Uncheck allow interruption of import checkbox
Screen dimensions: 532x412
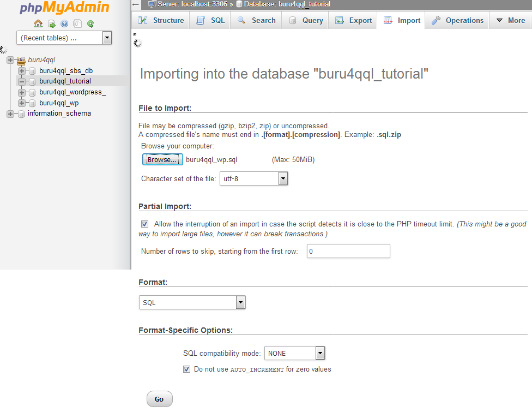[144, 224]
